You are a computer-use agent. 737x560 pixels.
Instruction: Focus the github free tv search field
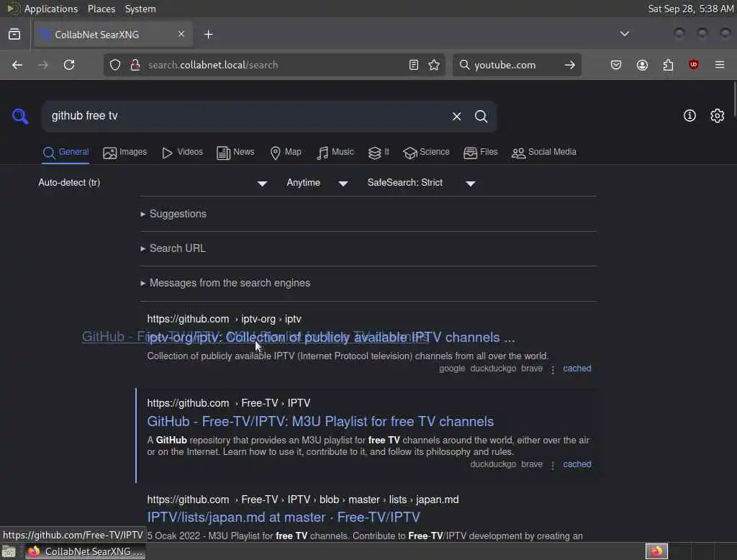coord(247,116)
